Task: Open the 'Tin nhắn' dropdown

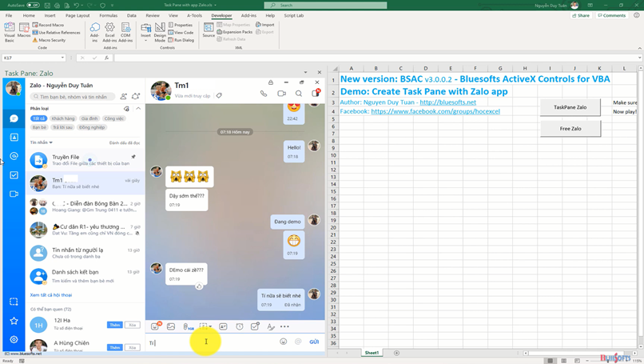Action: pos(41,142)
